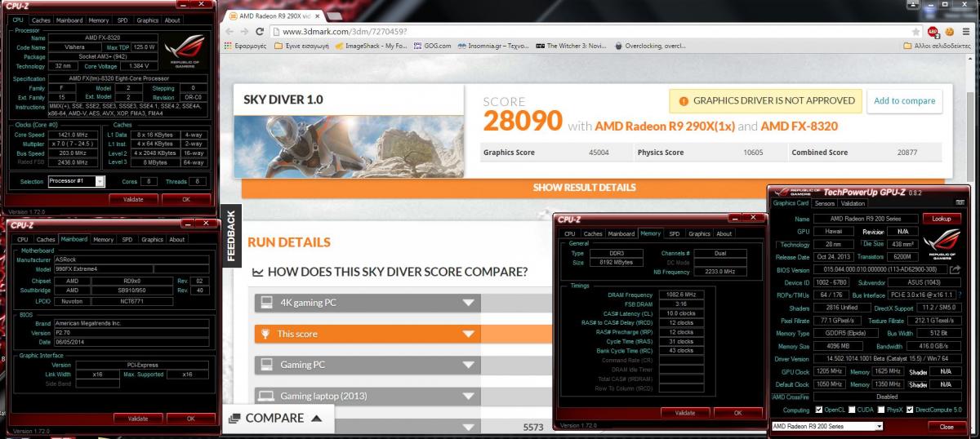This screenshot has width=980, height=439.
Task: Expand the This score comparison row
Action: pyautogui.click(x=469, y=334)
